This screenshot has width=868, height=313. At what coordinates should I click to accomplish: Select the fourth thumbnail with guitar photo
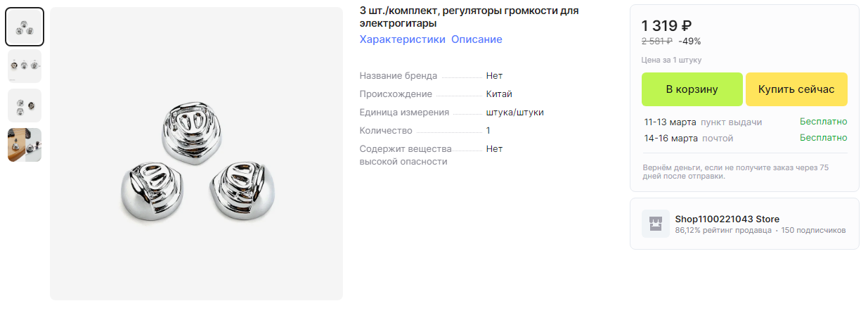[25, 145]
